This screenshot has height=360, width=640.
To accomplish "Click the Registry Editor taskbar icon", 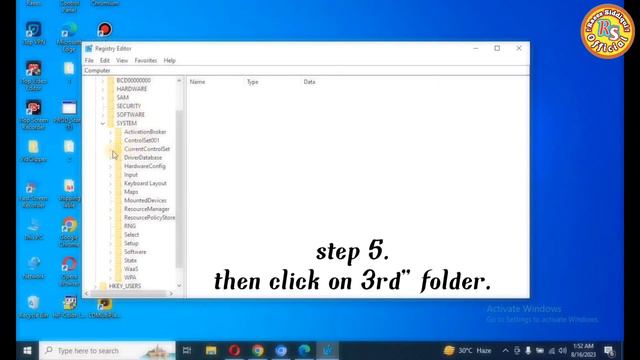I will [x=328, y=351].
